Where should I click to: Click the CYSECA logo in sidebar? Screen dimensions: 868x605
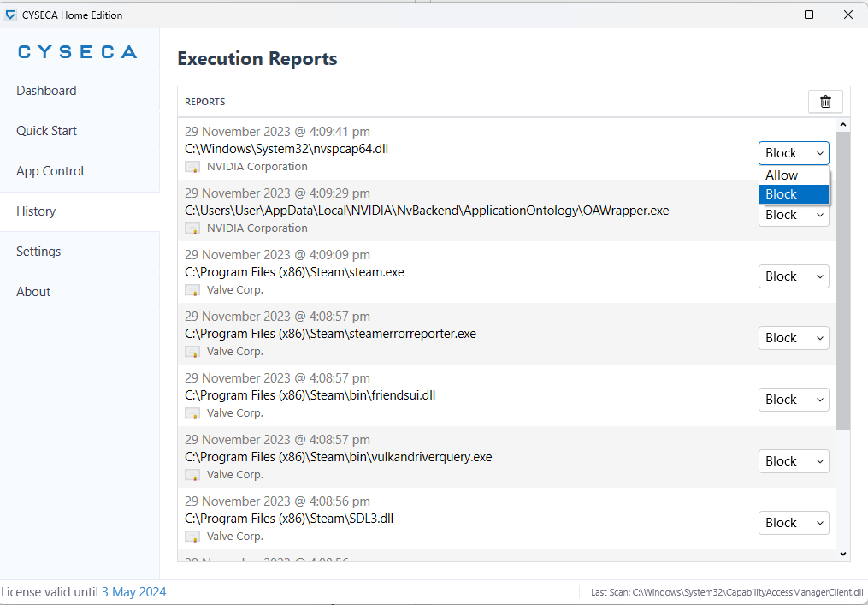(x=78, y=52)
